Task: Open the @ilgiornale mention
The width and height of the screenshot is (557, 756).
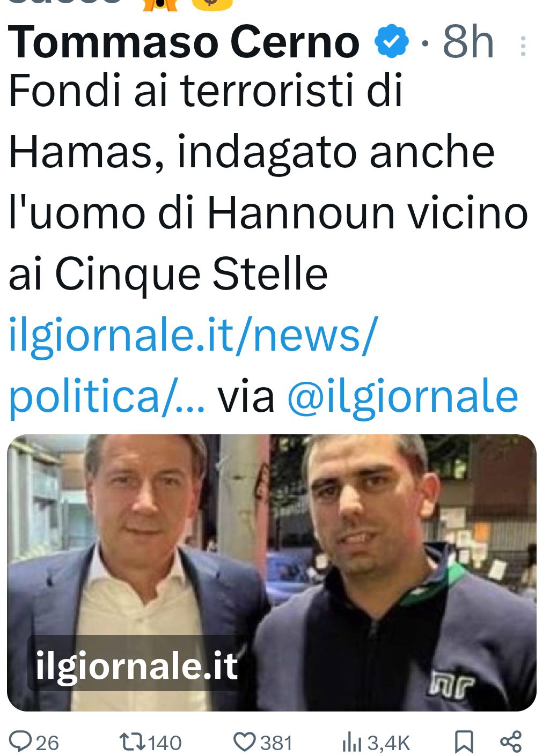Action: point(403,397)
